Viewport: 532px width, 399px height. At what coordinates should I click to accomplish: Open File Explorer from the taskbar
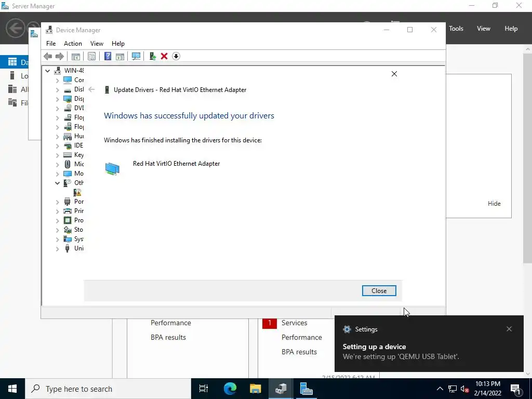point(255,389)
